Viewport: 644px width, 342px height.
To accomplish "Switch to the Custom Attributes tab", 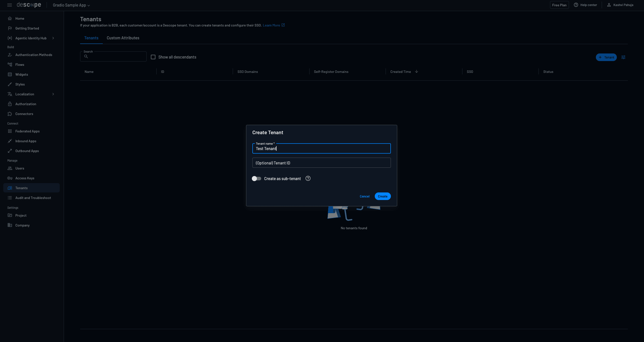I will click(123, 38).
